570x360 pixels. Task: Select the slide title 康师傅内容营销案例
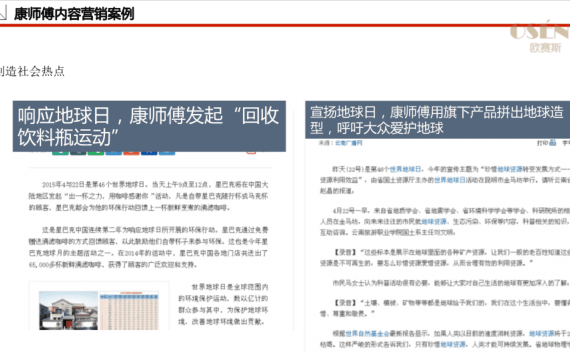tap(74, 14)
